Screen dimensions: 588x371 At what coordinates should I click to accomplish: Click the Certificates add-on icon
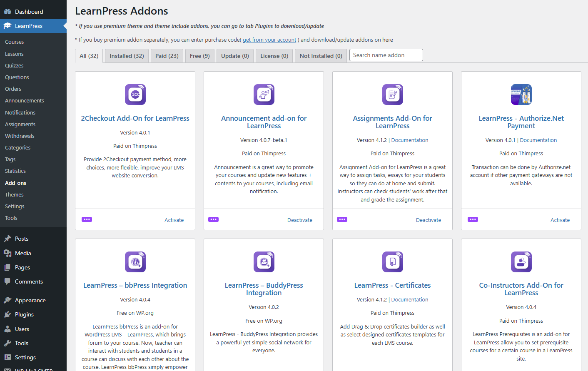coord(393,262)
